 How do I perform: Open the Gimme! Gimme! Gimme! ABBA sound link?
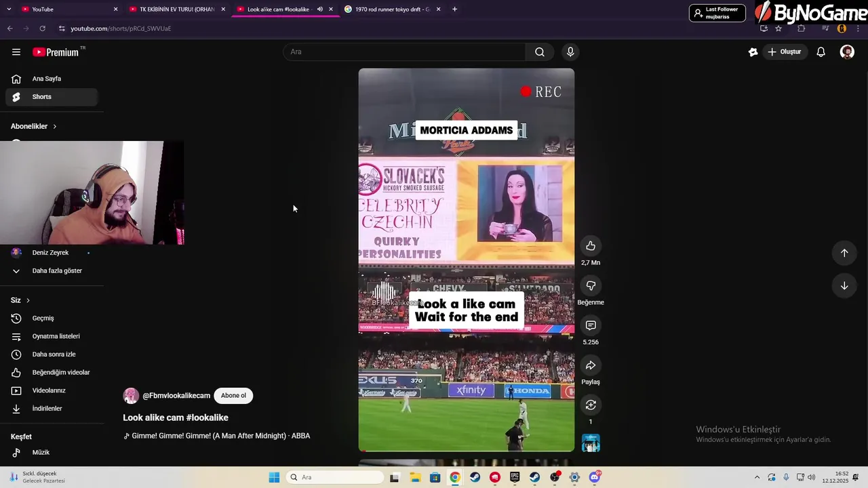pos(217,436)
